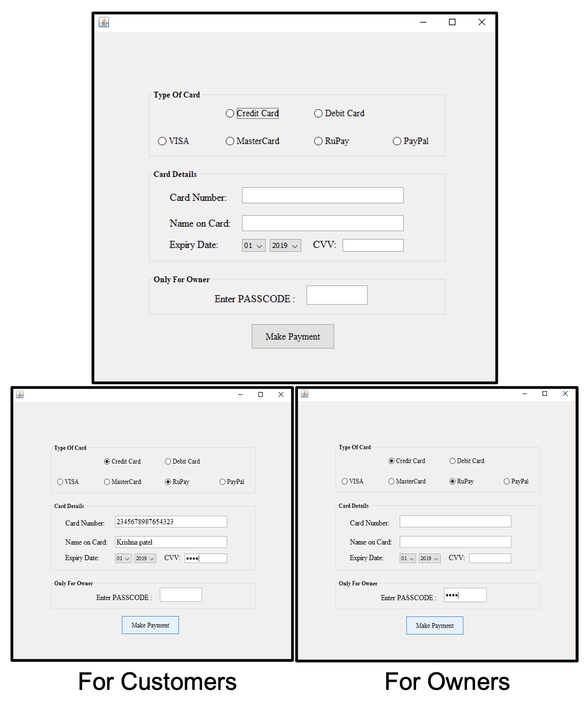Click Make Payment in the Customers window
The image size is (588, 703).
(150, 625)
